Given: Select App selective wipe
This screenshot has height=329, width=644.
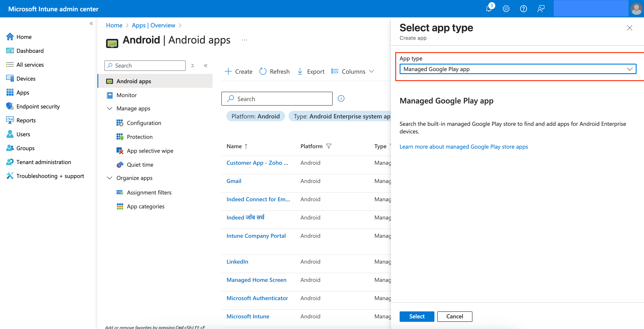Looking at the screenshot, I should 150,151.
